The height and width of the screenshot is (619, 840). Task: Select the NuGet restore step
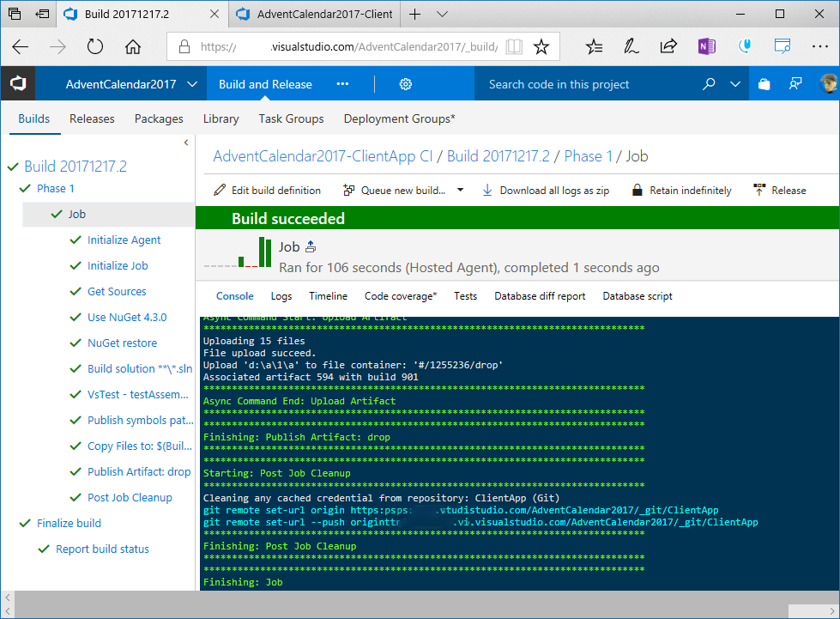click(122, 343)
